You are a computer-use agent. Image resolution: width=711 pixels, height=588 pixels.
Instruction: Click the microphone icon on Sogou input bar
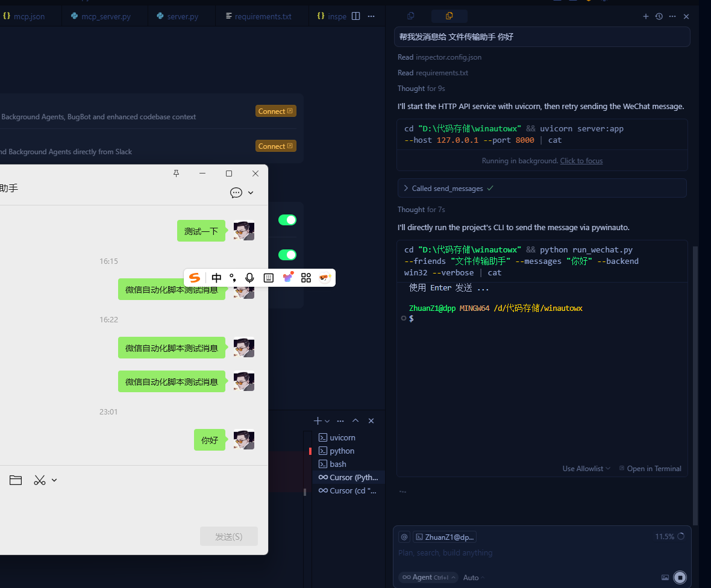[x=249, y=278]
